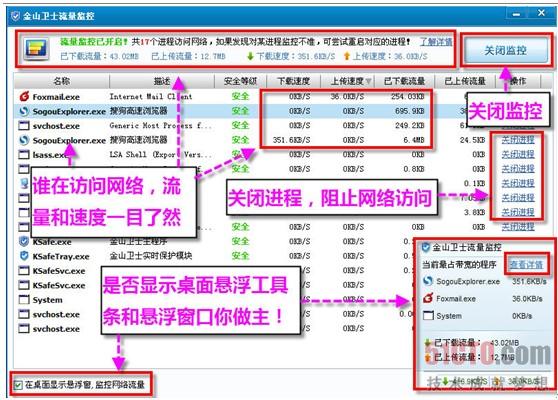558x400 pixels.
Task: Click 关闭进程 in the row with 3.8KB uploaded
Action: click(518, 212)
